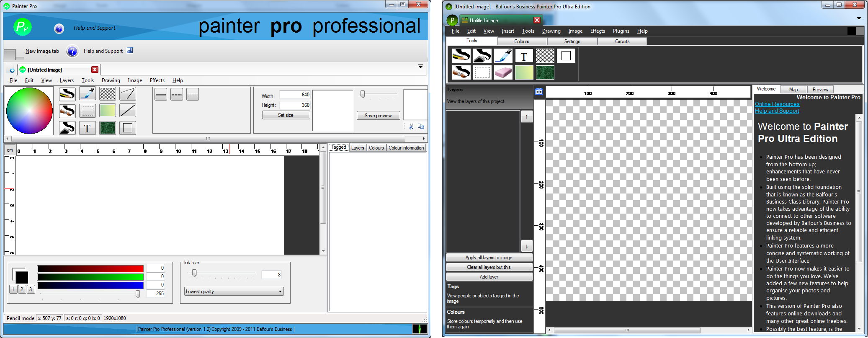Open the Plugins menu
This screenshot has height=338, width=868.
621,31
